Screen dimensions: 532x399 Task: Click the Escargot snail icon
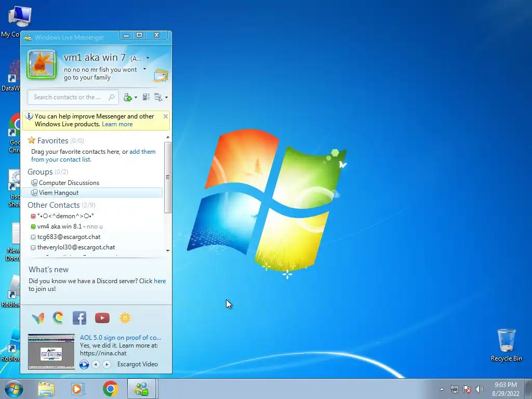(58, 318)
